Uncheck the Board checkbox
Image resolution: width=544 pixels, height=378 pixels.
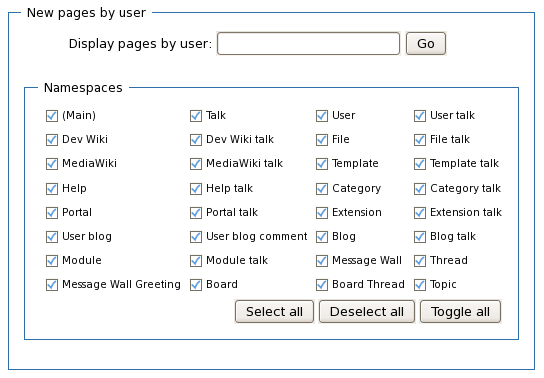(x=196, y=285)
